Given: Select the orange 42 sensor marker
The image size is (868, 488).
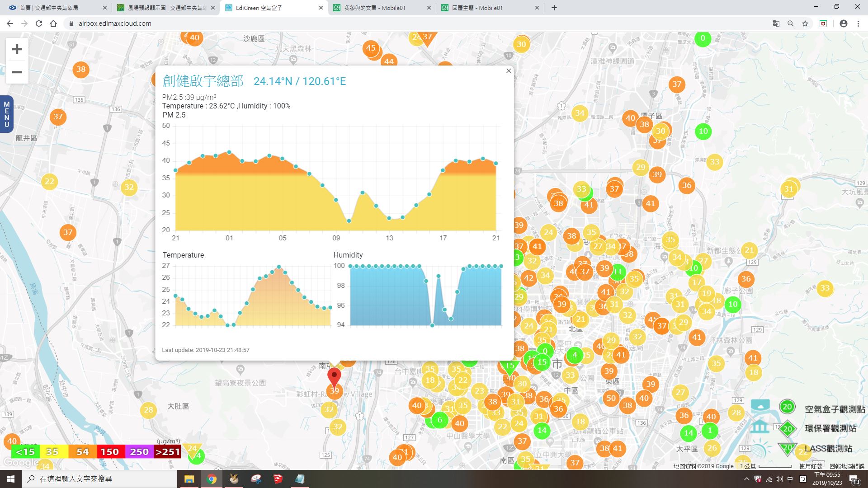Looking at the screenshot, I should (x=528, y=278).
